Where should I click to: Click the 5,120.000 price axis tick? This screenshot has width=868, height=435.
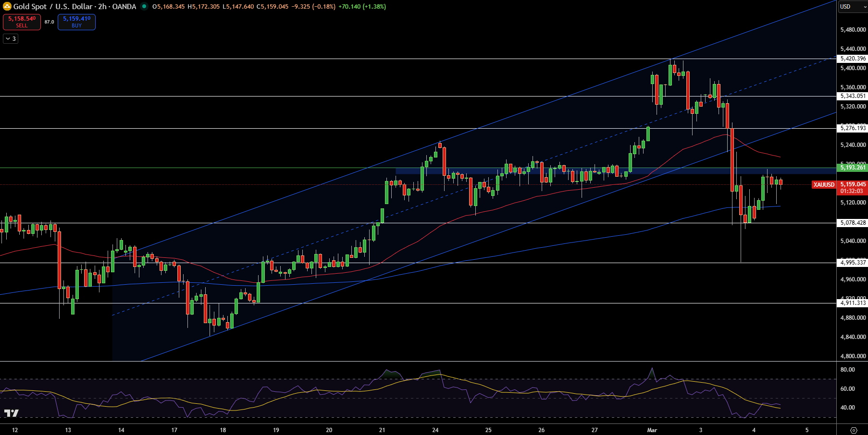(x=853, y=203)
